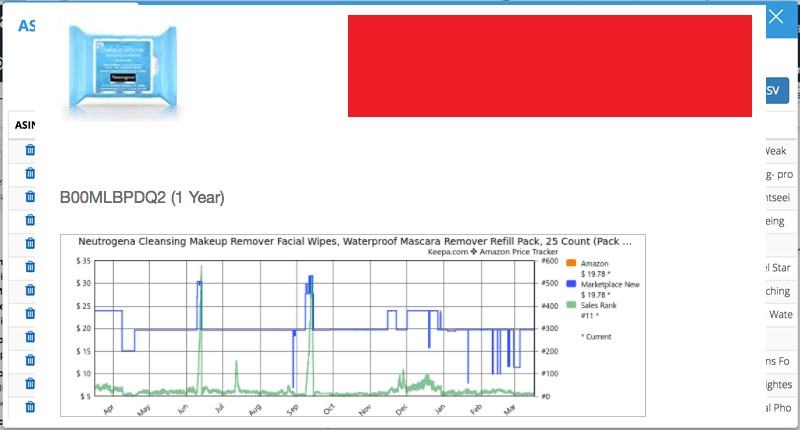The height and width of the screenshot is (430, 800).
Task: Close the product chart popup with the X
Action: [x=776, y=17]
